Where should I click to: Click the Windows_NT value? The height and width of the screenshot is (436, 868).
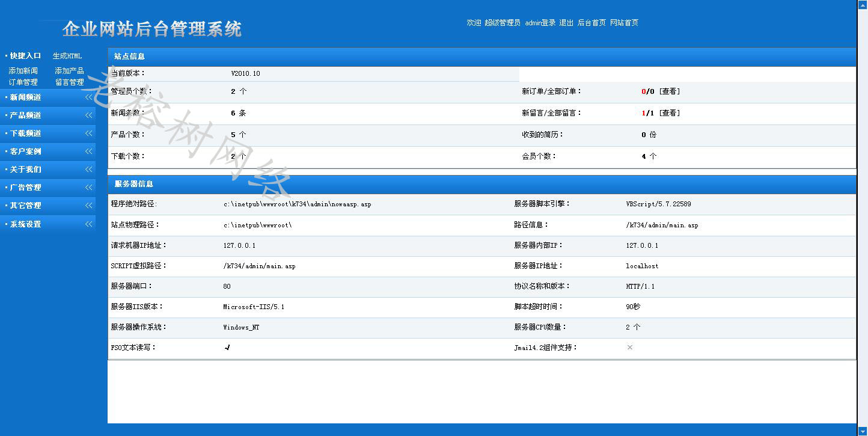pyautogui.click(x=241, y=327)
